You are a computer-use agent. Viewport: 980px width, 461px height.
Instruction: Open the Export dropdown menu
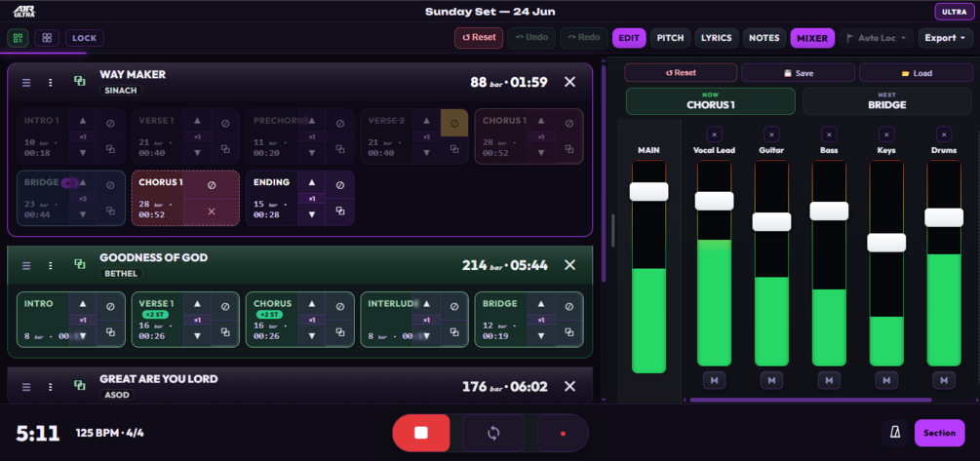point(945,38)
